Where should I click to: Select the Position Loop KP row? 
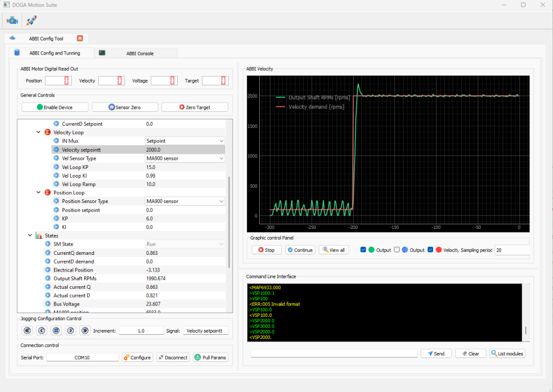point(139,219)
